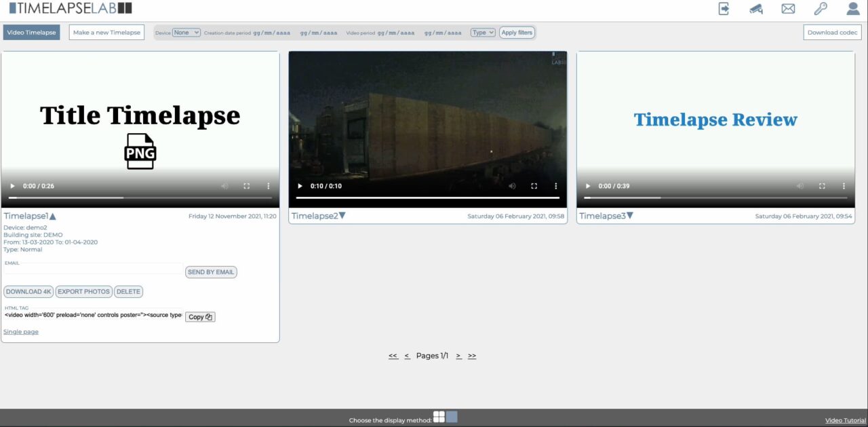The height and width of the screenshot is (427, 868).
Task: Set Creation date period end date
Action: 319,33
